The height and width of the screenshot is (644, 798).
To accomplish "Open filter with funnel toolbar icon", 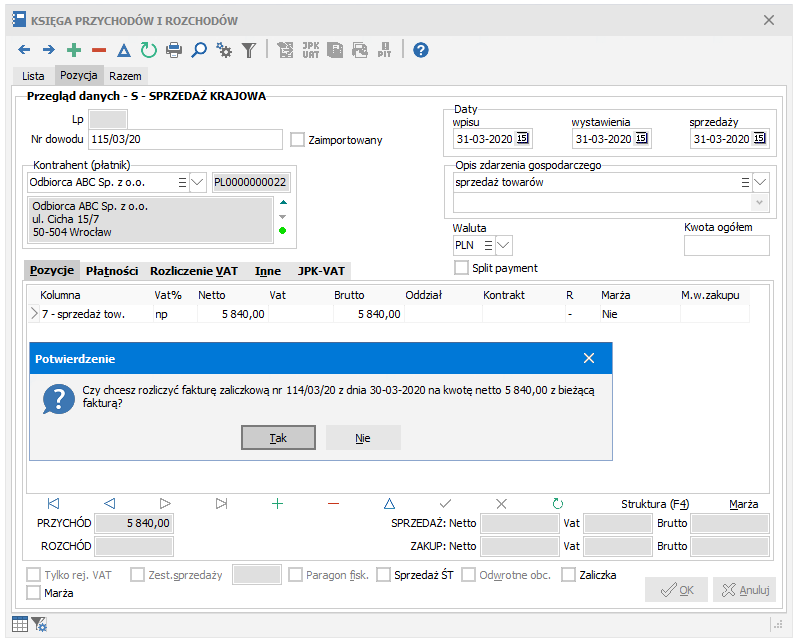I will 249,50.
